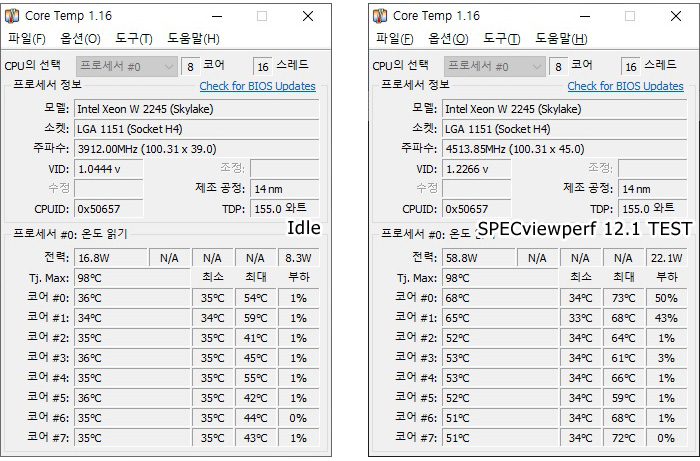Viewport: 700px width, 461px height.
Task: Expand processor #0 dropdown in right window
Action: click(495, 66)
